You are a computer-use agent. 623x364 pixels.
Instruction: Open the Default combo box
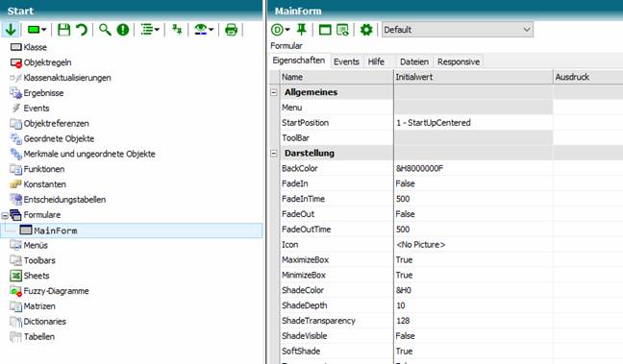pyautogui.click(x=458, y=30)
